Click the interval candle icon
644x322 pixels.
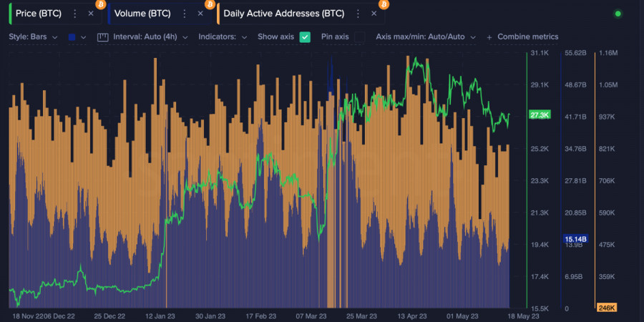[x=102, y=36]
